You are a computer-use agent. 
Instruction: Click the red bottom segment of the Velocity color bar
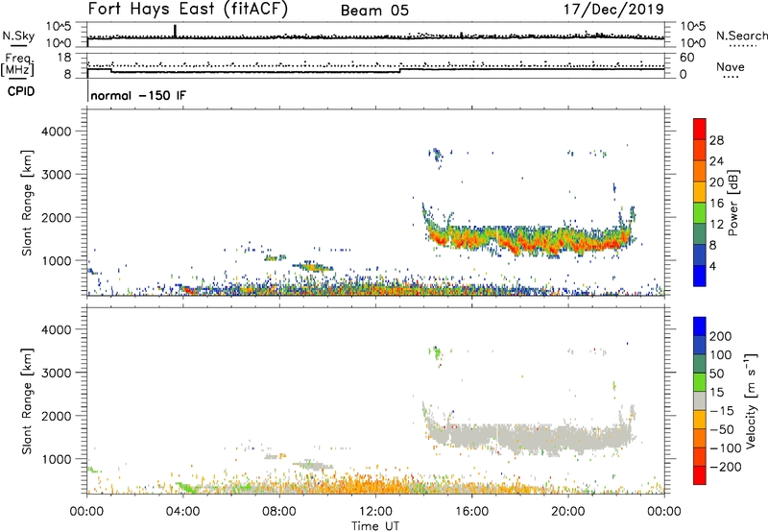[700, 475]
